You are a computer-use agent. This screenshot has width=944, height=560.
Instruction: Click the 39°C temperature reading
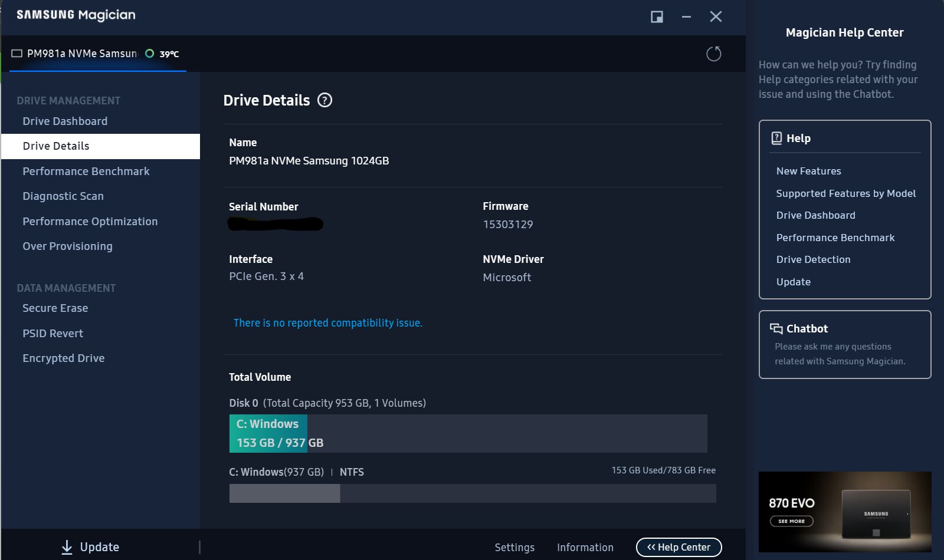[x=169, y=54]
